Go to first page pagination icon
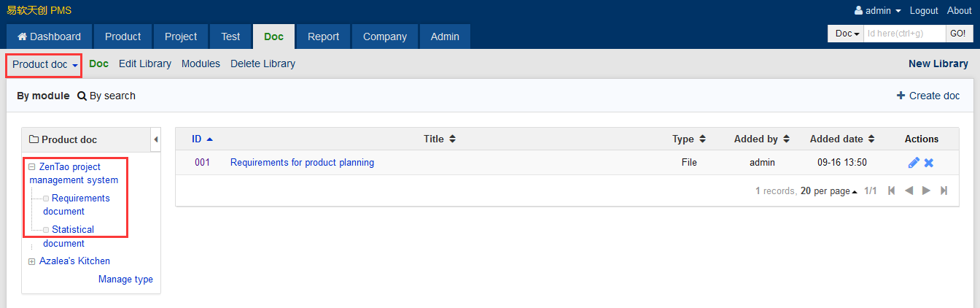This screenshot has height=308, width=980. [891, 190]
